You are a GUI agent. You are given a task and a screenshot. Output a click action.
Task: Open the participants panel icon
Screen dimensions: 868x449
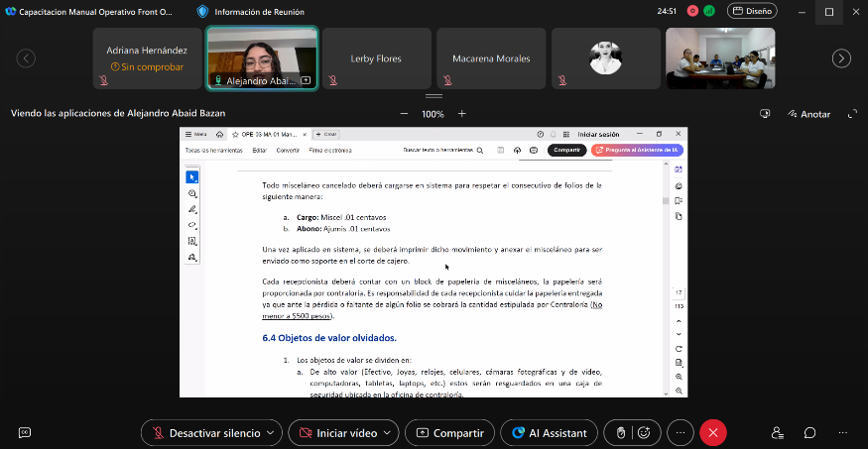[778, 433]
